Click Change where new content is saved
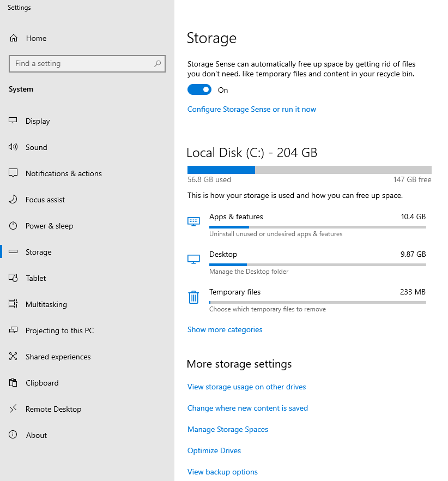The image size is (448, 481). (x=247, y=408)
